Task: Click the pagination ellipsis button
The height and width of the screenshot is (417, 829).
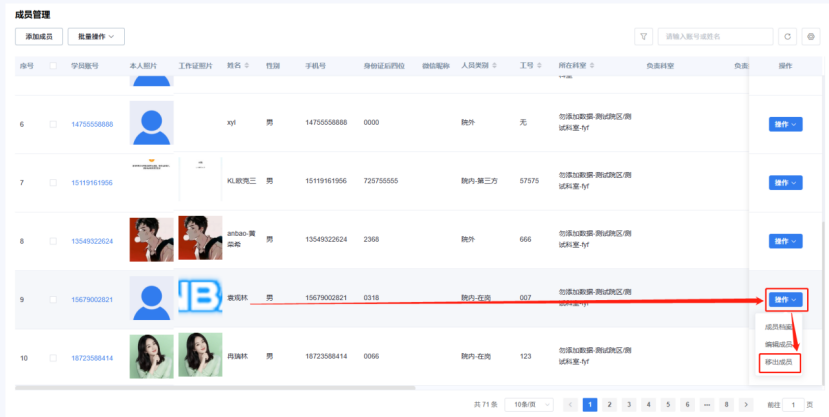Action: [707, 405]
